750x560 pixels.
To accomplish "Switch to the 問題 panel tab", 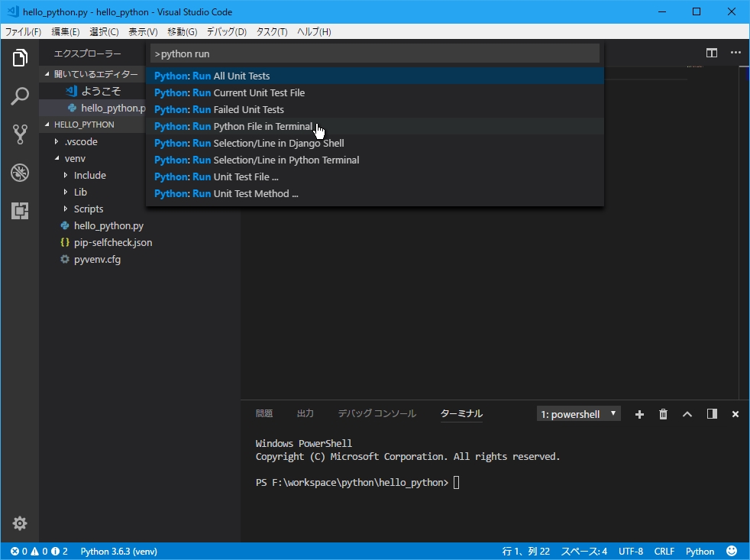I will pos(264,413).
